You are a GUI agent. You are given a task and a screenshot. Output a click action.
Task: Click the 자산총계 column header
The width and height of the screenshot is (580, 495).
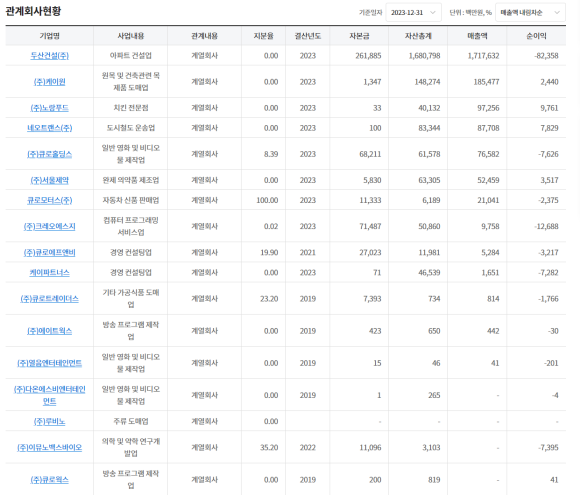[418, 36]
